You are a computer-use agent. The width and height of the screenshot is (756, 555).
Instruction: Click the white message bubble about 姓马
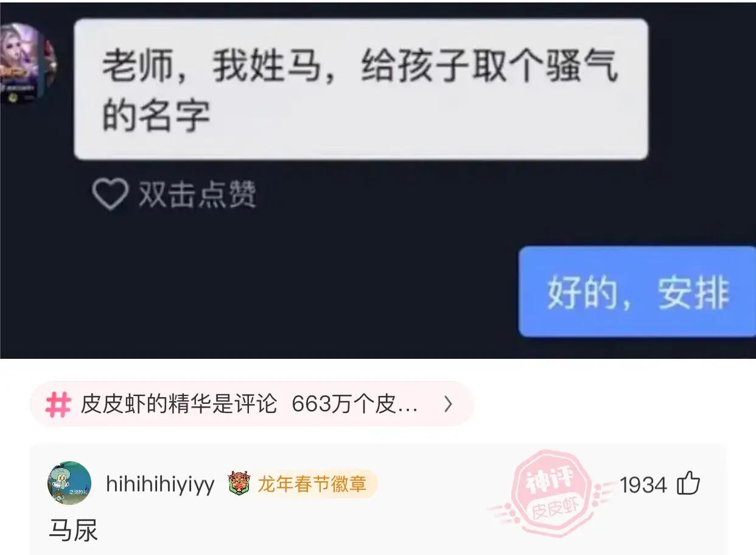[361, 89]
